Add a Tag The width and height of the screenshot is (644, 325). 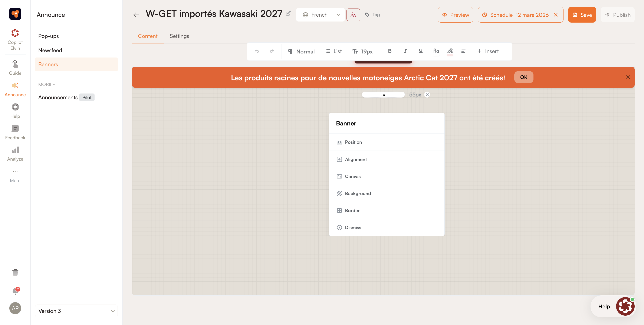[x=372, y=15]
